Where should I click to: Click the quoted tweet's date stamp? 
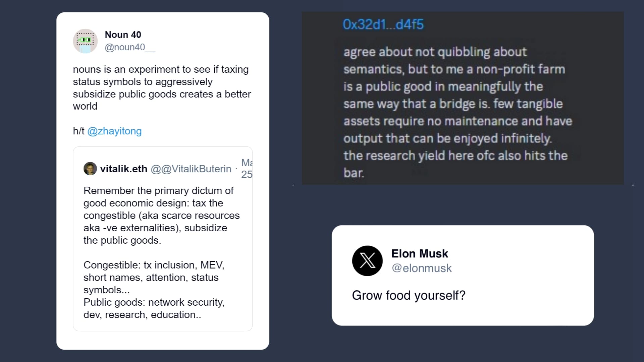coord(247,169)
